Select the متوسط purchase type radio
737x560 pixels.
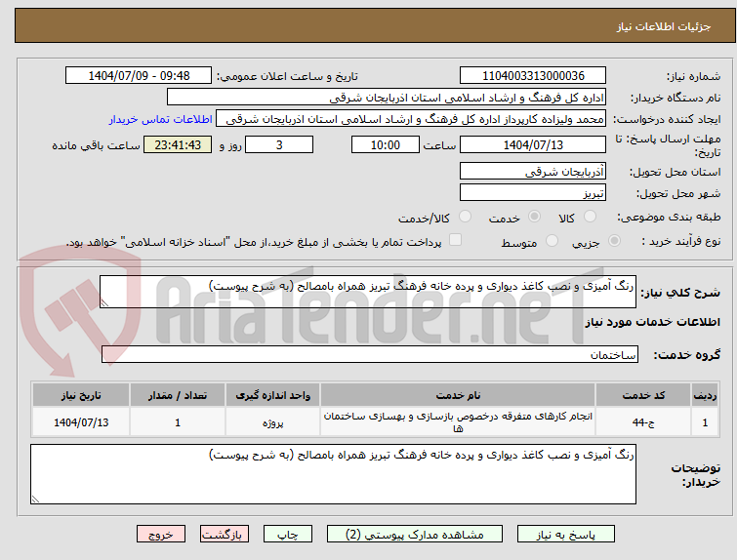[x=552, y=241]
